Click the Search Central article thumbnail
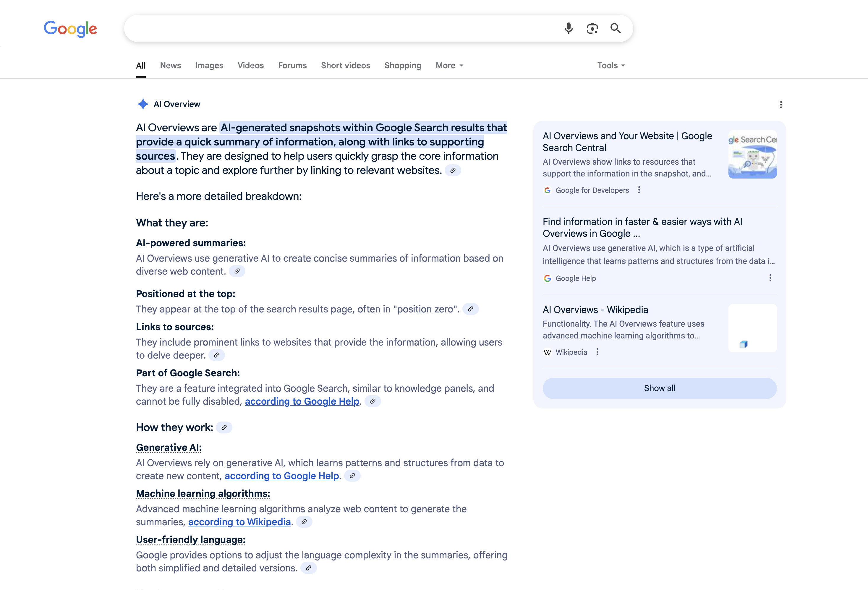868x590 pixels. click(752, 154)
